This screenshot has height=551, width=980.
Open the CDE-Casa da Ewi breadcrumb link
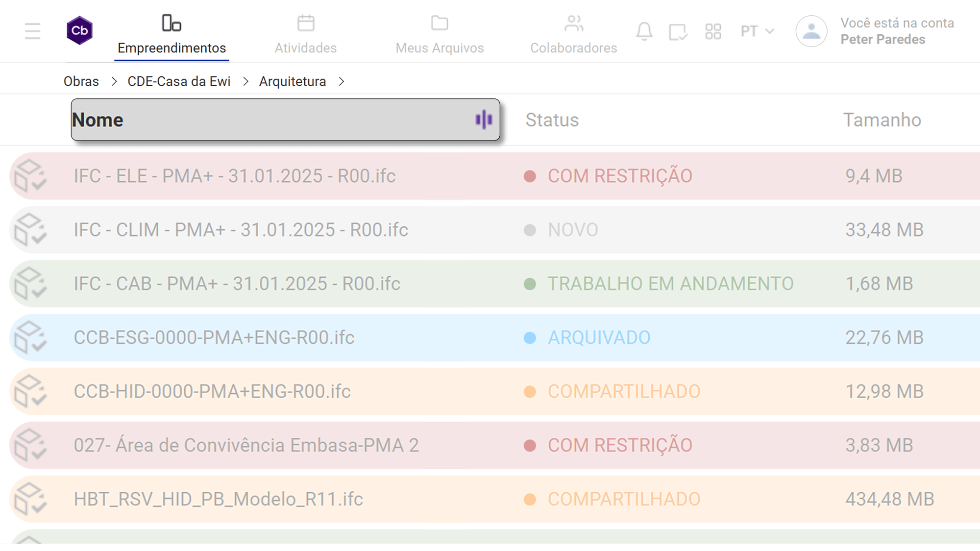[179, 81]
